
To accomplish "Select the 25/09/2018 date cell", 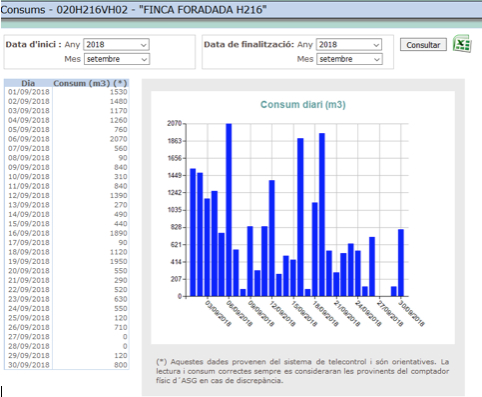I will click(x=29, y=318).
